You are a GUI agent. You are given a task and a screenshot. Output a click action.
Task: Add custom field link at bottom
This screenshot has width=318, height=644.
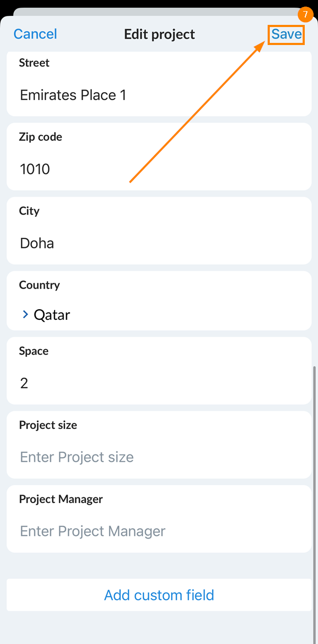click(x=159, y=595)
